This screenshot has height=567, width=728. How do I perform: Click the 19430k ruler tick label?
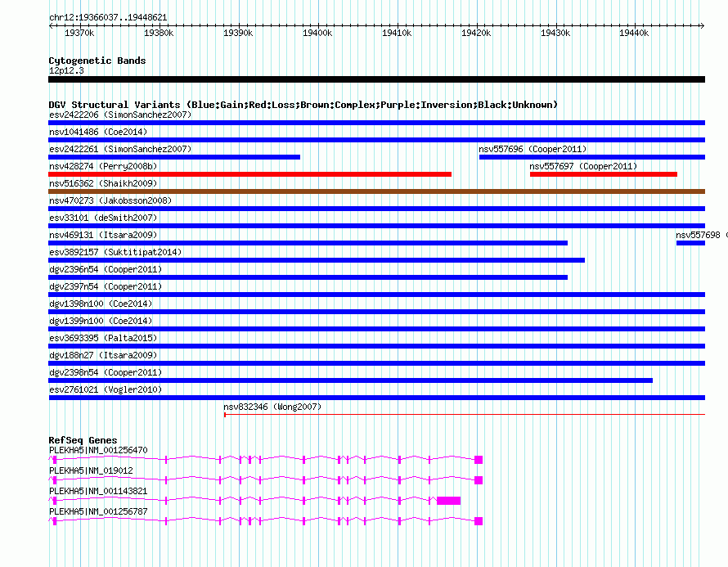tap(555, 33)
